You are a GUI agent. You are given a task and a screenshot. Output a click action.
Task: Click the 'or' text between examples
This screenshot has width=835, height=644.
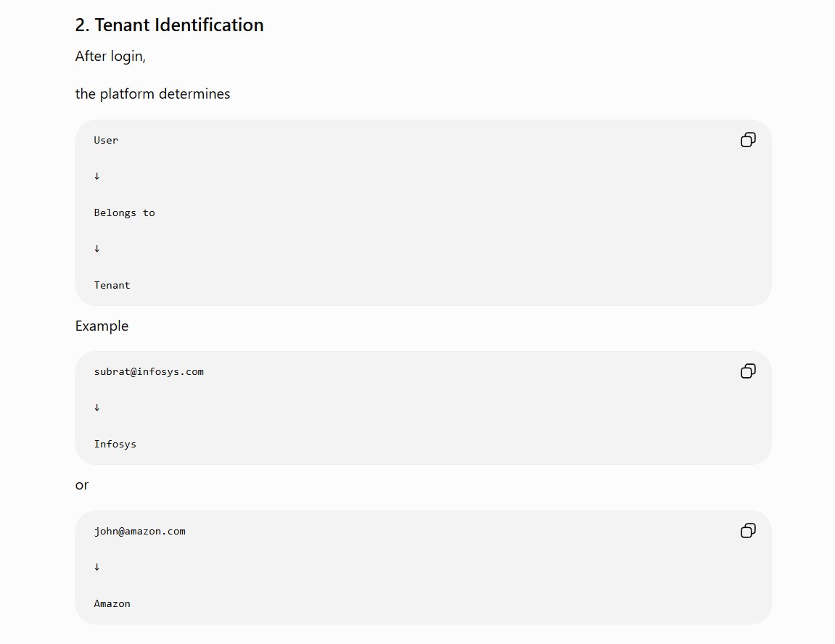(x=82, y=485)
